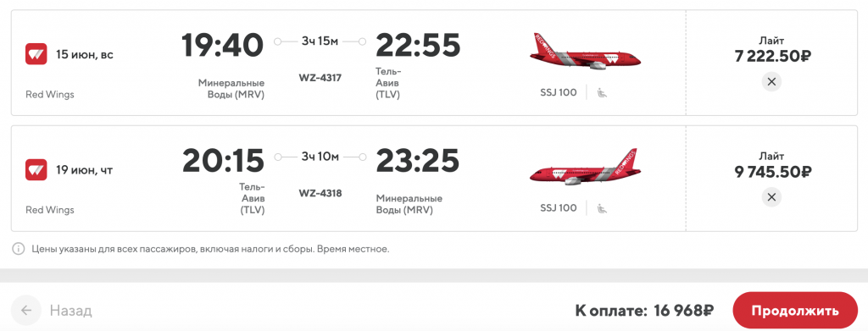Viewport: 868px width, 331px height.
Task: Click the aircraft image for flight WZ-4318
Action: tap(585, 167)
